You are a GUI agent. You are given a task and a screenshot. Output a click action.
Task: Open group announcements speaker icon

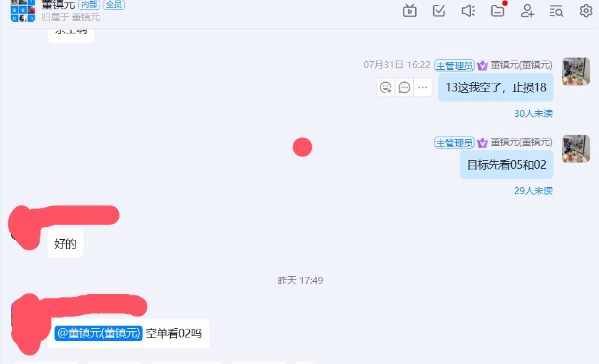point(468,11)
